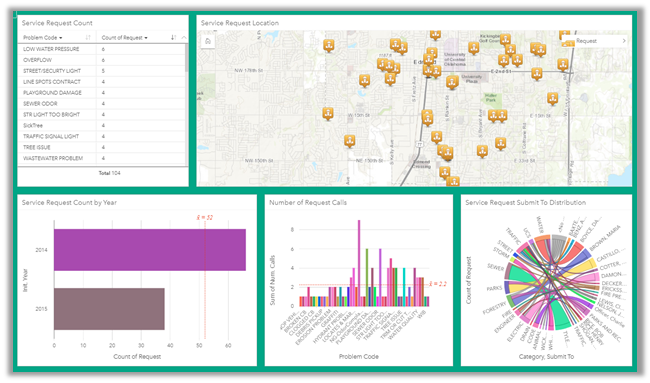Select the TRAFFIC SIGNAL LIGHT row
The height and width of the screenshot is (383, 650).
[102, 136]
